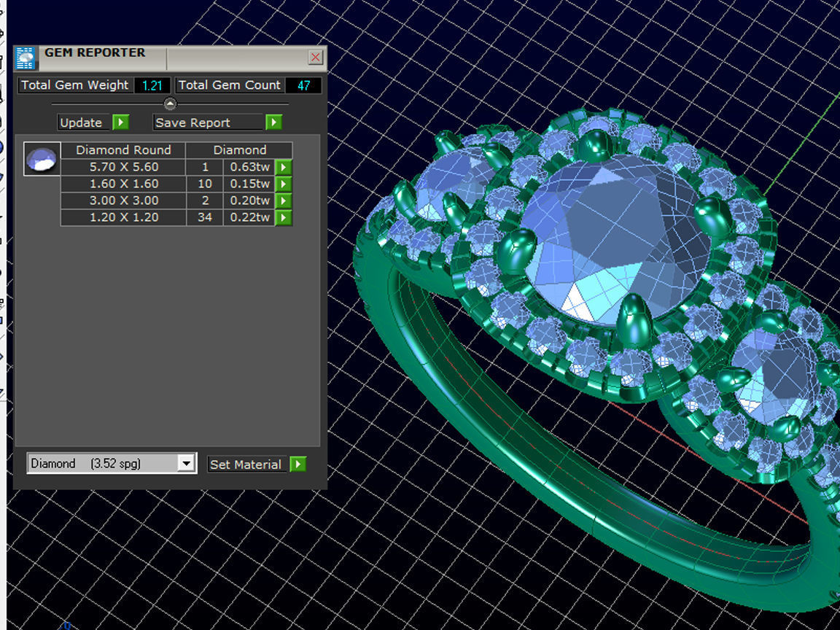Select the 5.70 X 5.60 size cell
The width and height of the screenshot is (840, 630).
124,167
